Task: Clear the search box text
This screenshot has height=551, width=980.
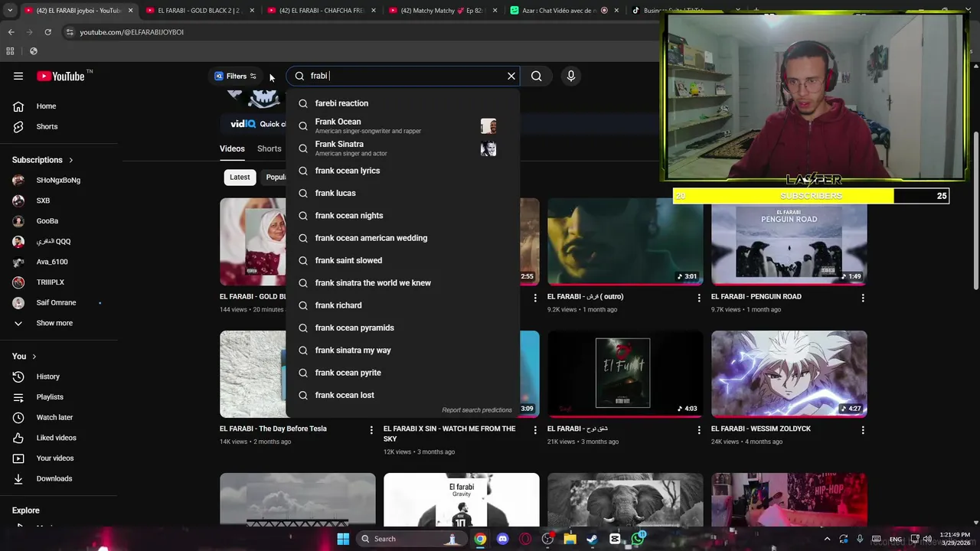Action: click(511, 76)
